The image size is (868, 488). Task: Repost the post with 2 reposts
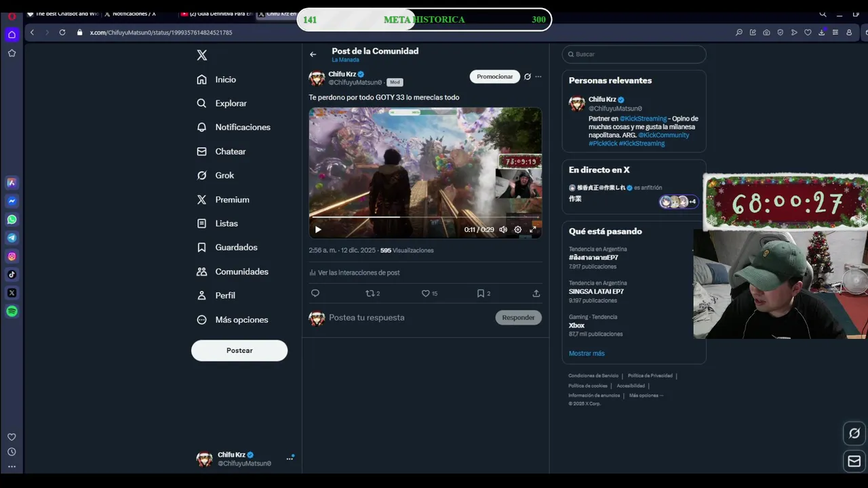(372, 293)
